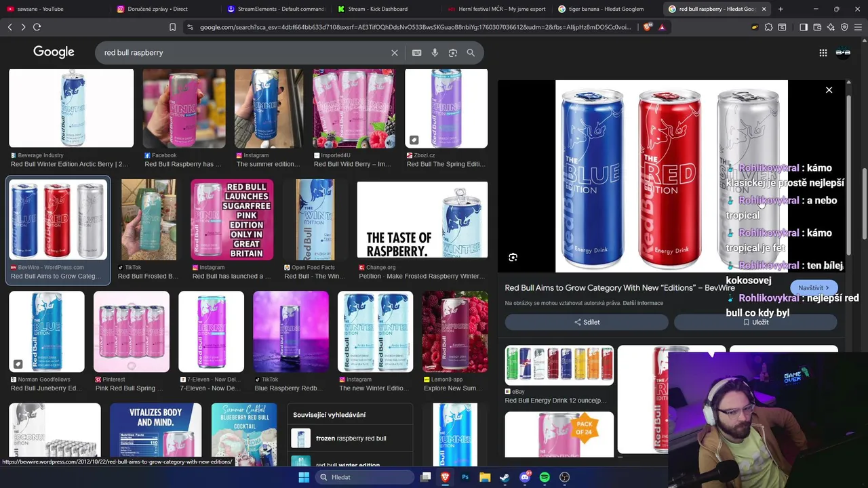The image size is (868, 488).
Task: Open the Taste of Raspberry petition thumbnail
Action: pyautogui.click(x=422, y=220)
